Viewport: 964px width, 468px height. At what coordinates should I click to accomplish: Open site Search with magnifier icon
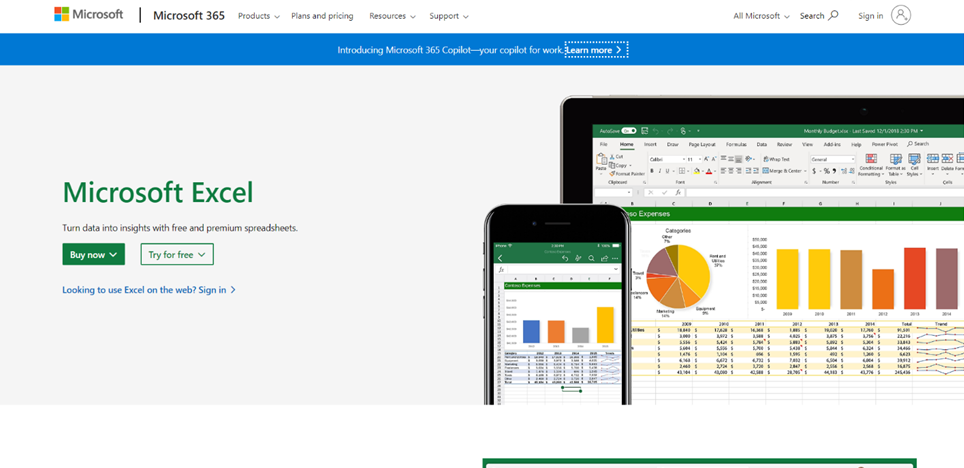pos(819,16)
